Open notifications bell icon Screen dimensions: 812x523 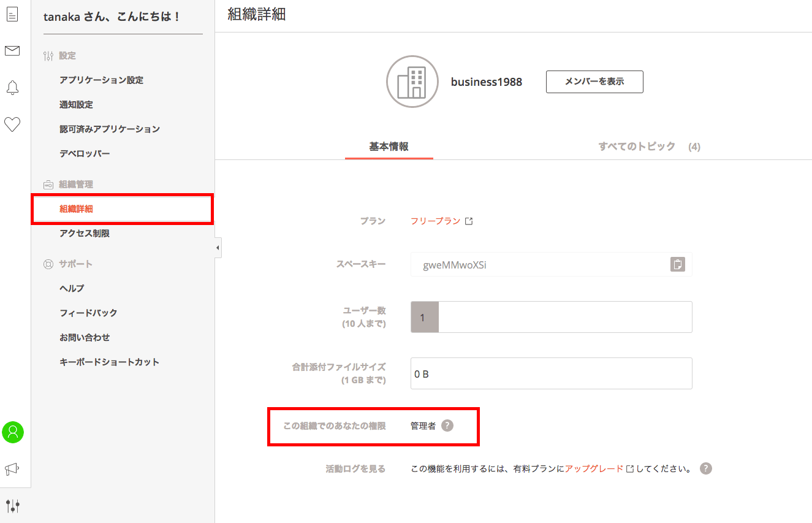coord(12,88)
